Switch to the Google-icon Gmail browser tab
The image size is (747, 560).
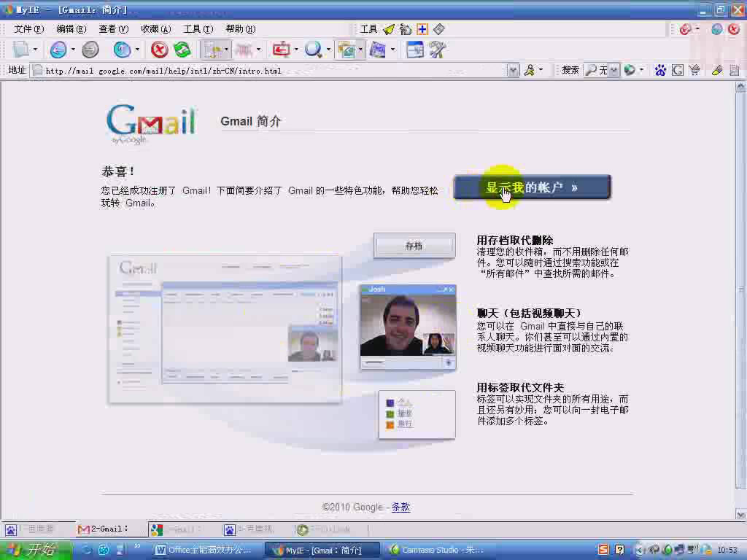click(x=183, y=529)
